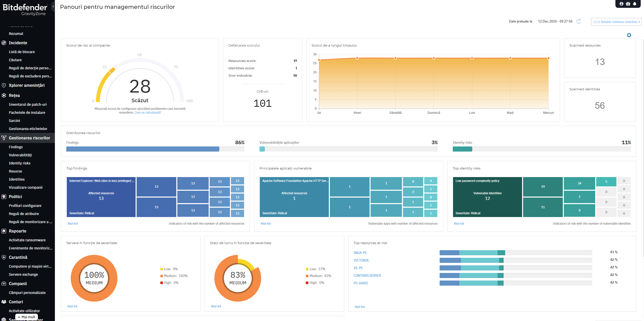The height and width of the screenshot is (321, 644).
Task: Open the VE-PC resource link
Action: click(358, 268)
